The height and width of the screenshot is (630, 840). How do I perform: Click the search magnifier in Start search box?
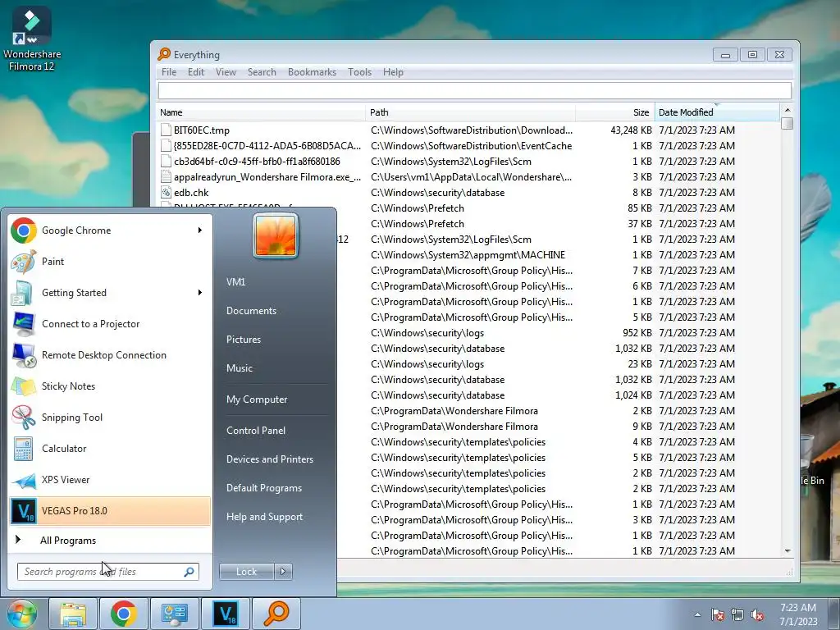pyautogui.click(x=189, y=572)
